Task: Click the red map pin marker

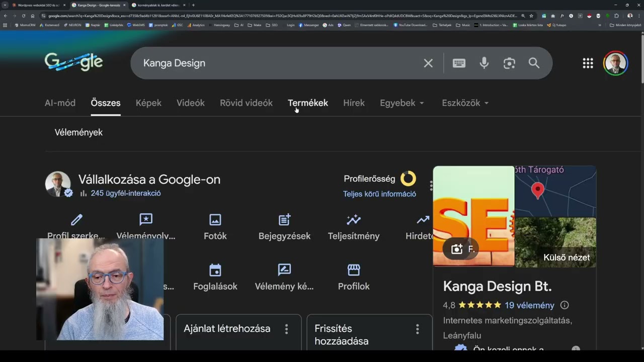Action: point(538,191)
